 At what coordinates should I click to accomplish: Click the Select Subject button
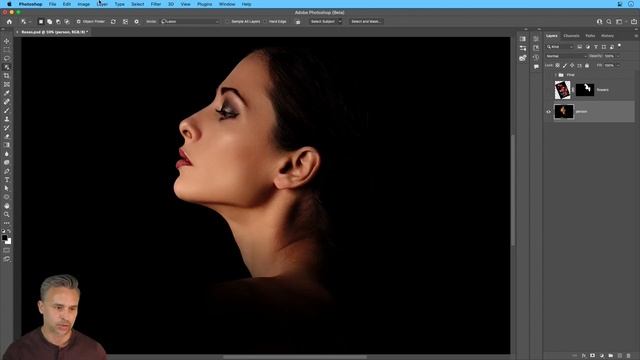[322, 22]
